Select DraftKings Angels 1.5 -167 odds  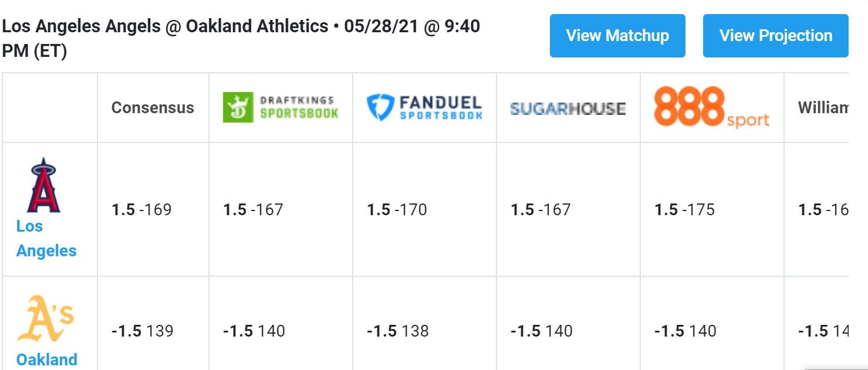click(x=253, y=210)
